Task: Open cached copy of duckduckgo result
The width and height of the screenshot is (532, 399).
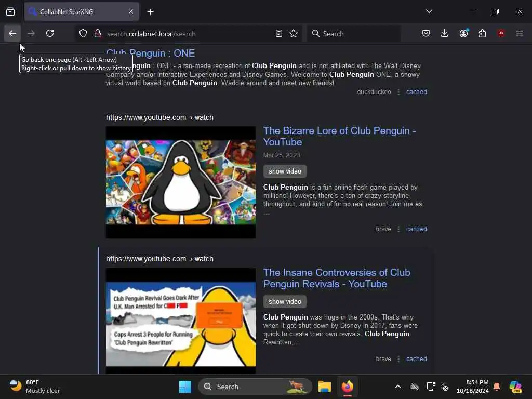Action: pos(417,92)
